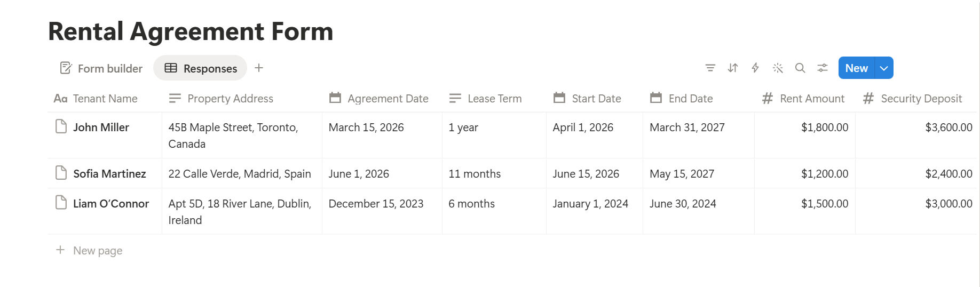Open automations via the lightning bolt icon
Screen dimensions: 980x287
(755, 68)
